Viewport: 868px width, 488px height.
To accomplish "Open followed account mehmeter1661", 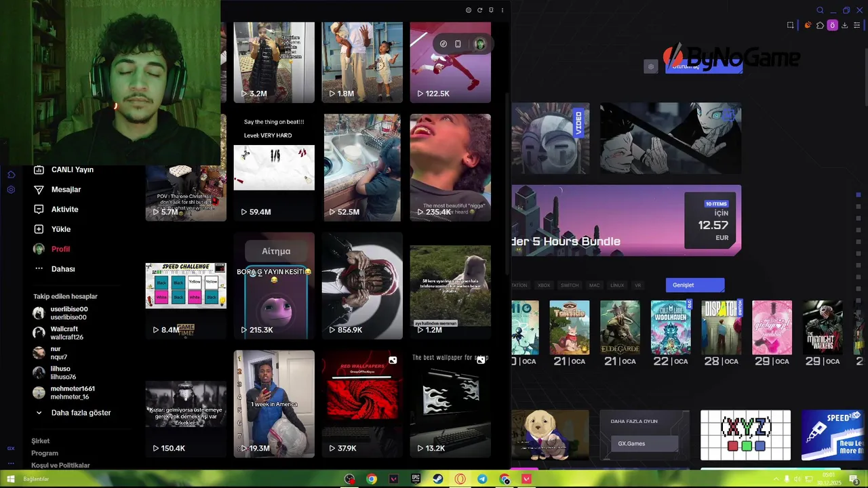I will (x=64, y=392).
